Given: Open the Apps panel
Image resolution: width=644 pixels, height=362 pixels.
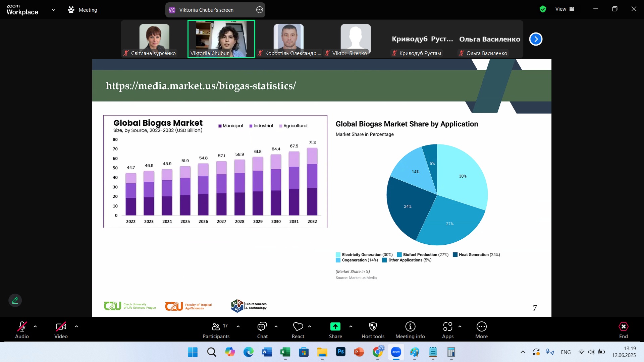Looking at the screenshot, I should 448,330.
